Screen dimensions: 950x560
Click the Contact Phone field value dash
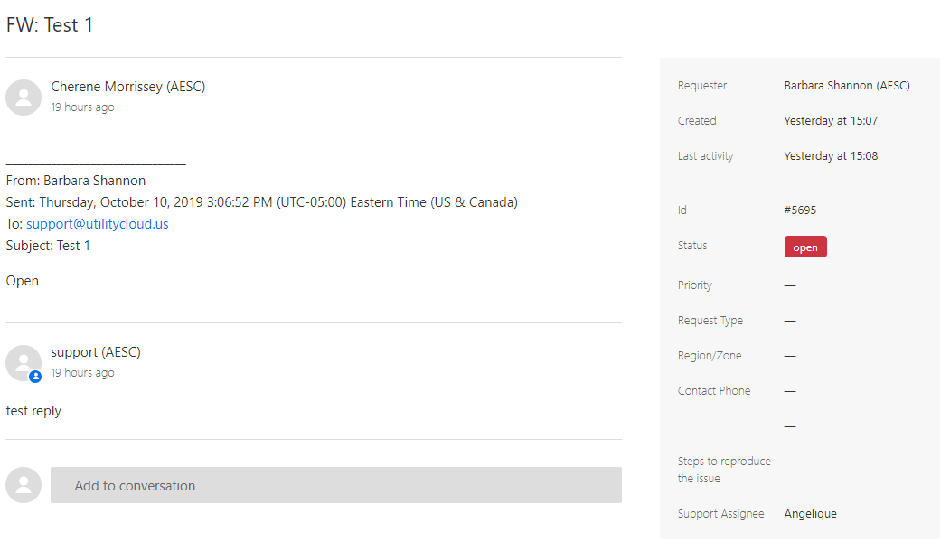(790, 391)
